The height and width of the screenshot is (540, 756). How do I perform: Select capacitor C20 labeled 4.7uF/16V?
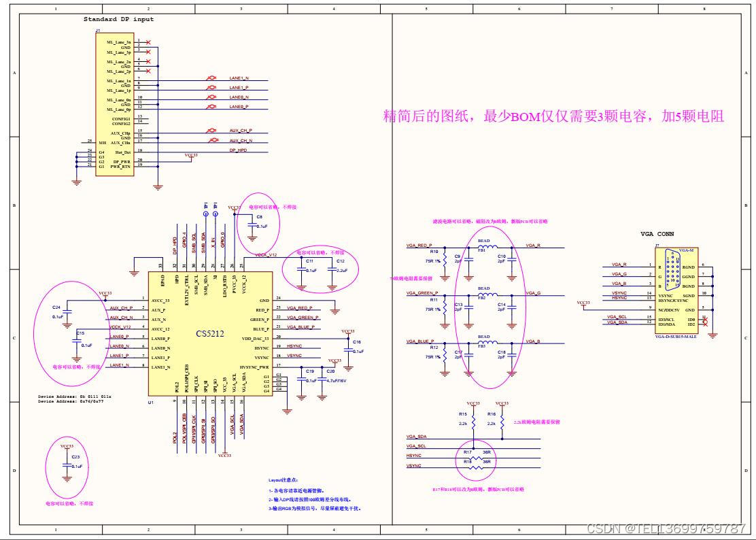(322, 379)
